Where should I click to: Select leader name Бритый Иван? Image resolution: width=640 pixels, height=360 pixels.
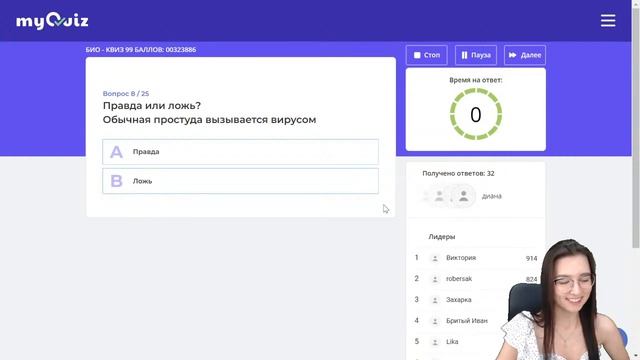(x=467, y=321)
